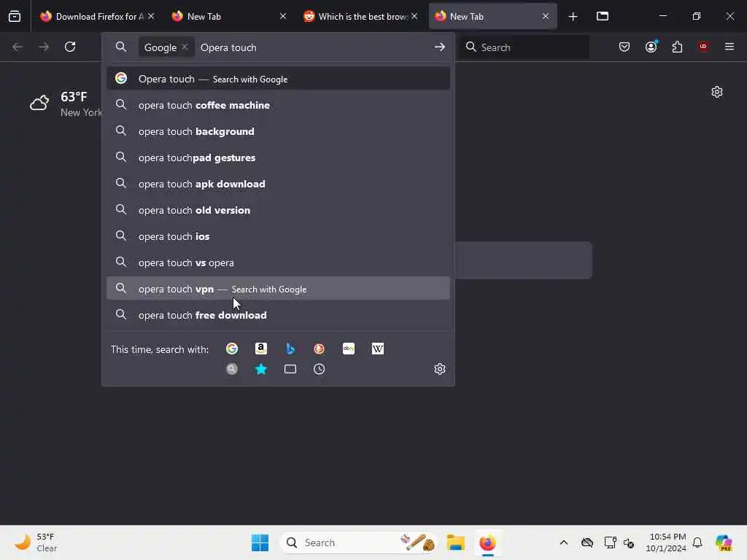Click the grey magnifier one-off search engine icon
This screenshot has width=747, height=560.
232,369
